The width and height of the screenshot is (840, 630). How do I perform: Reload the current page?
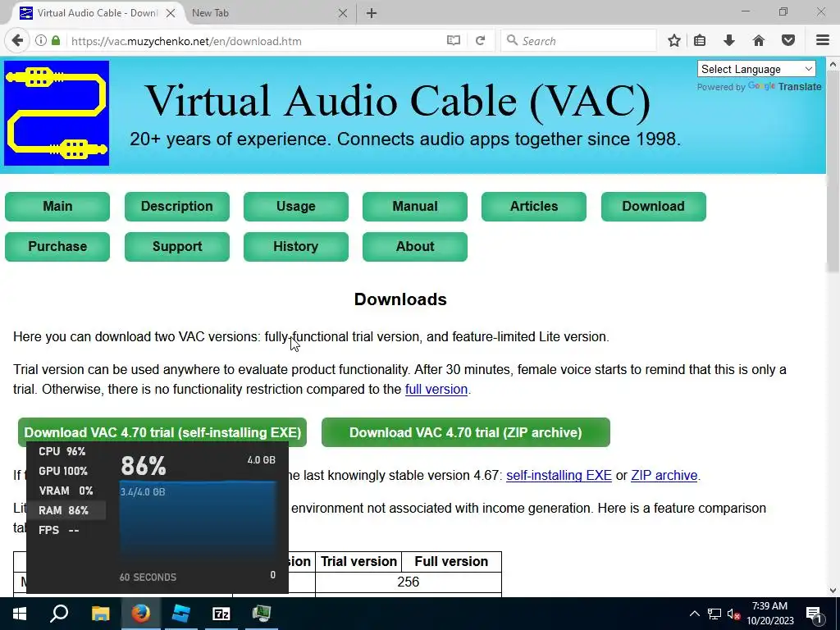pyautogui.click(x=481, y=41)
